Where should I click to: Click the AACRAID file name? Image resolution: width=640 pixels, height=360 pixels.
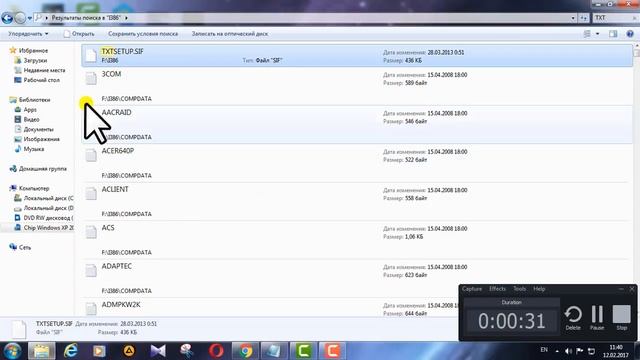coord(116,112)
